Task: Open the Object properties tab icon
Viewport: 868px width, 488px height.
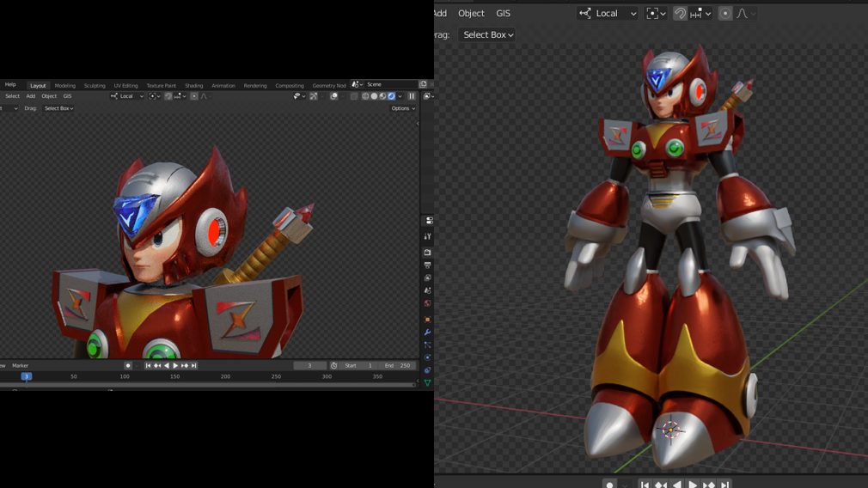Action: pyautogui.click(x=427, y=320)
